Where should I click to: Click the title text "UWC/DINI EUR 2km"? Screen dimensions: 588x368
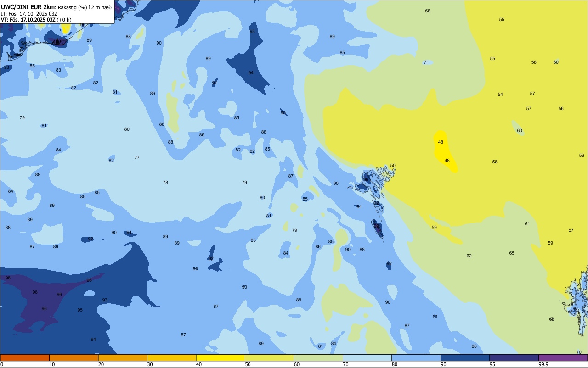click(28, 7)
